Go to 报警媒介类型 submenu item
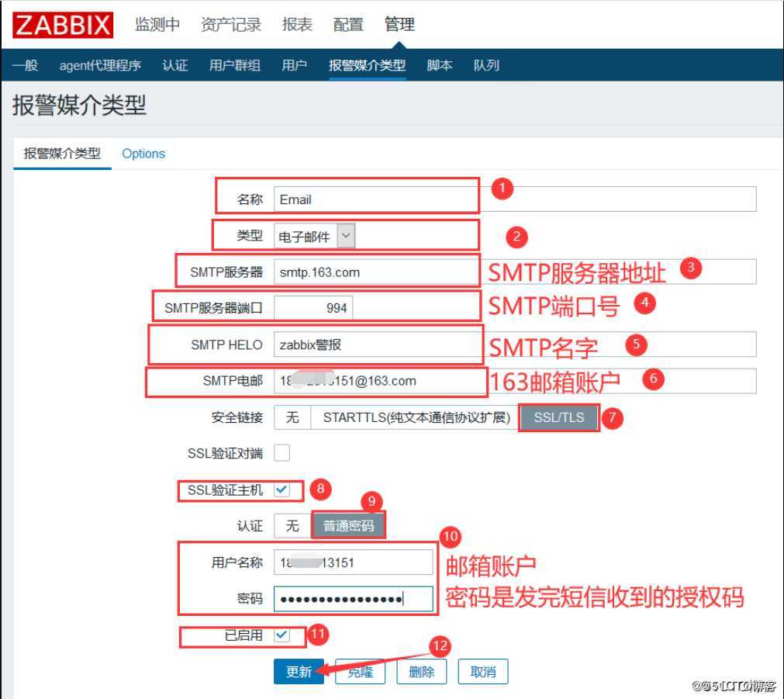 click(367, 65)
